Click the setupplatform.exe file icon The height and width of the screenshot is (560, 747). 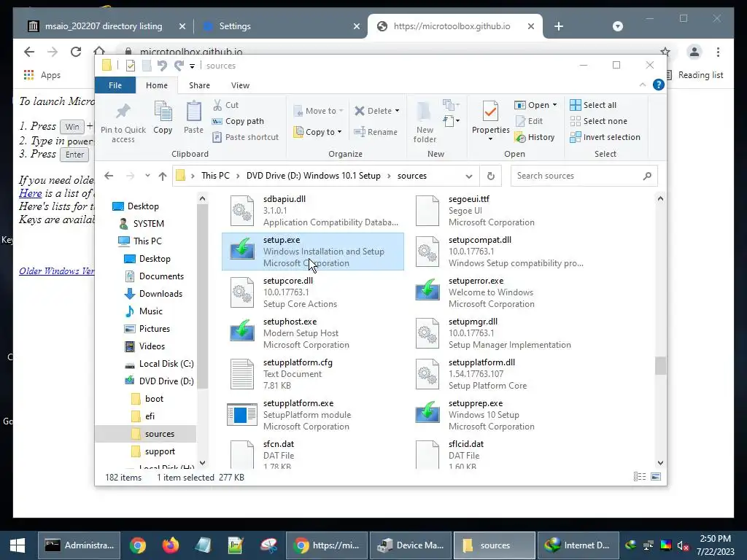click(x=242, y=414)
